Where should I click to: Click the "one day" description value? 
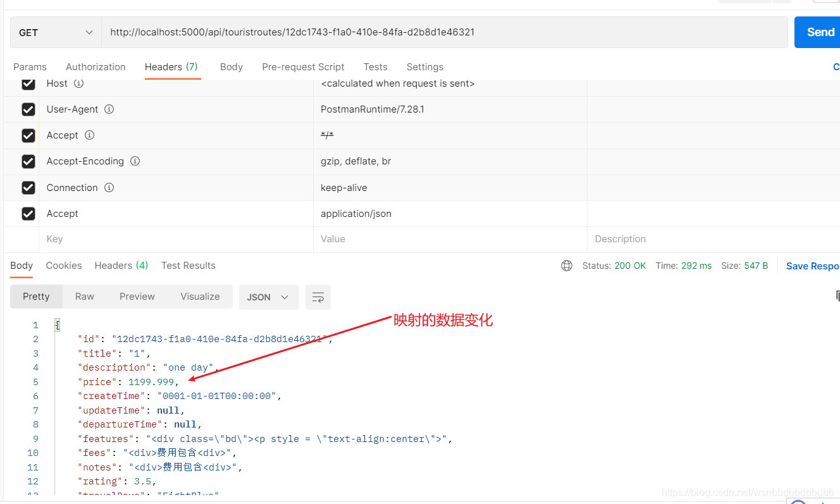click(188, 367)
